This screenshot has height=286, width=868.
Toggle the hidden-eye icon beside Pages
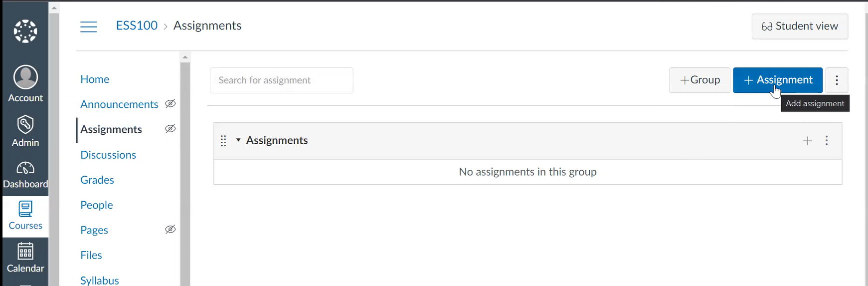[171, 230]
